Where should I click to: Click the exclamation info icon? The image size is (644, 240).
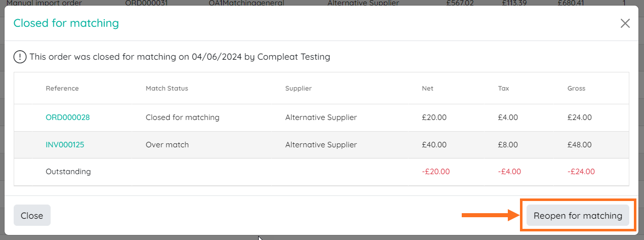pyautogui.click(x=20, y=57)
